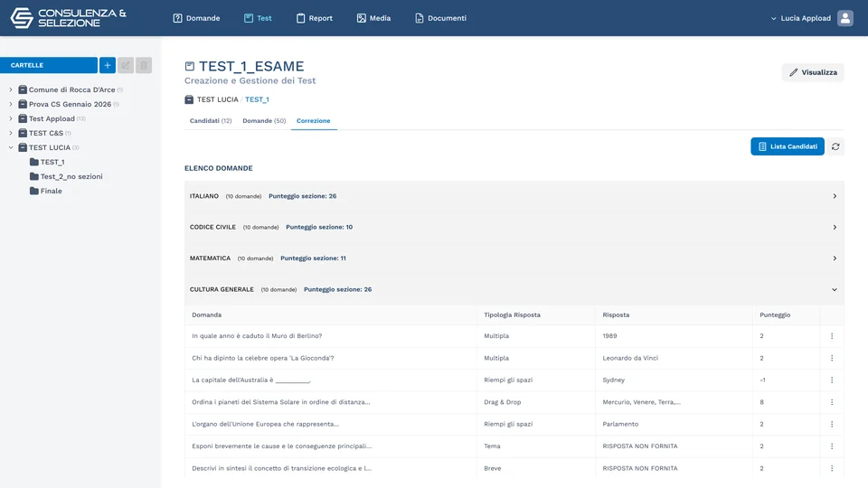Open the Documenti menu item

point(440,18)
